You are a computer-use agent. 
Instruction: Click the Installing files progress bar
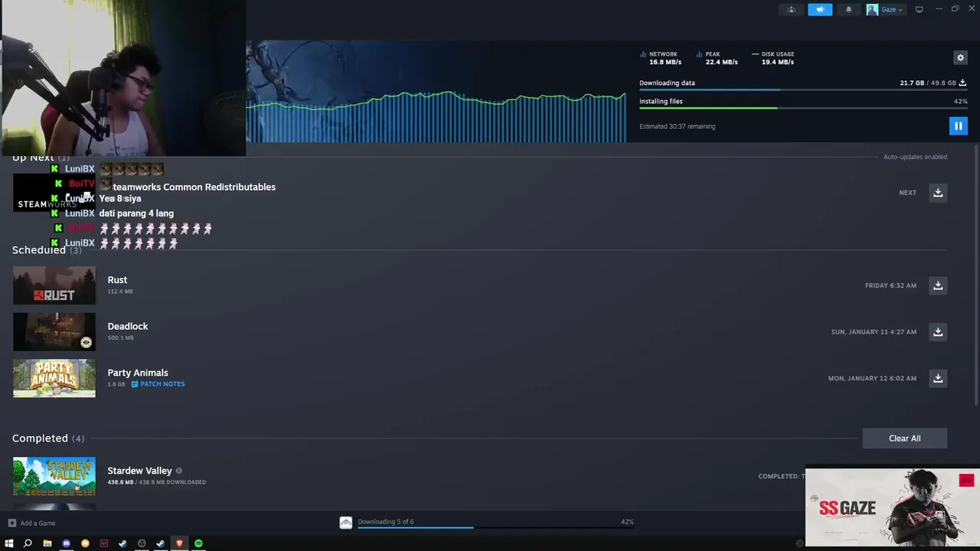[x=803, y=108]
